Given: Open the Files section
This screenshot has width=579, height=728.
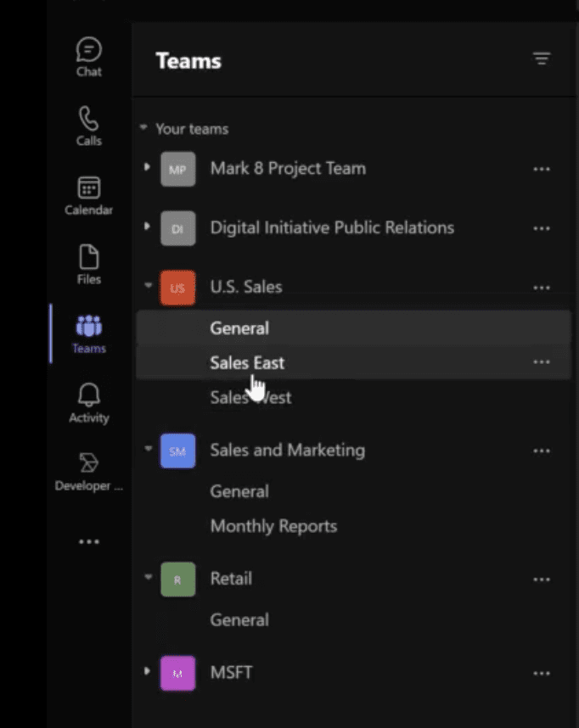Looking at the screenshot, I should point(89,265).
